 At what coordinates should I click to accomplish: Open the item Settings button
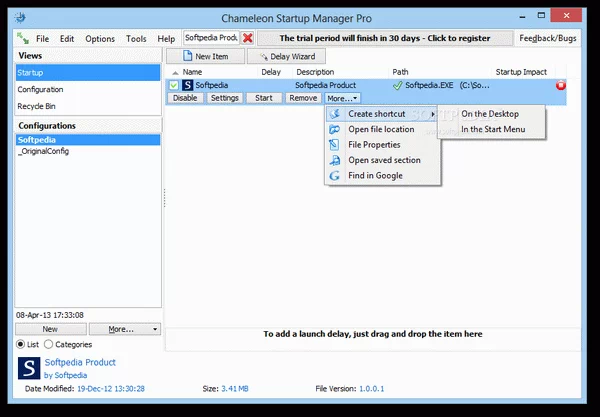(x=225, y=98)
